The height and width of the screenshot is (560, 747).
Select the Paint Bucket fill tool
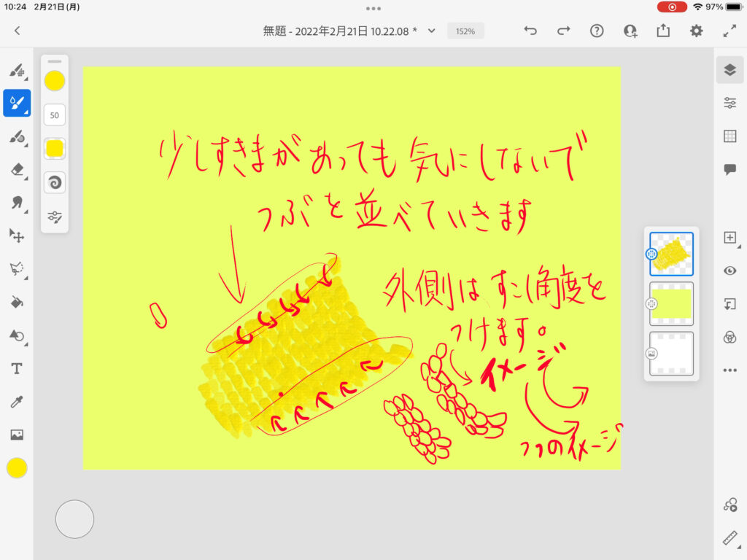click(16, 301)
